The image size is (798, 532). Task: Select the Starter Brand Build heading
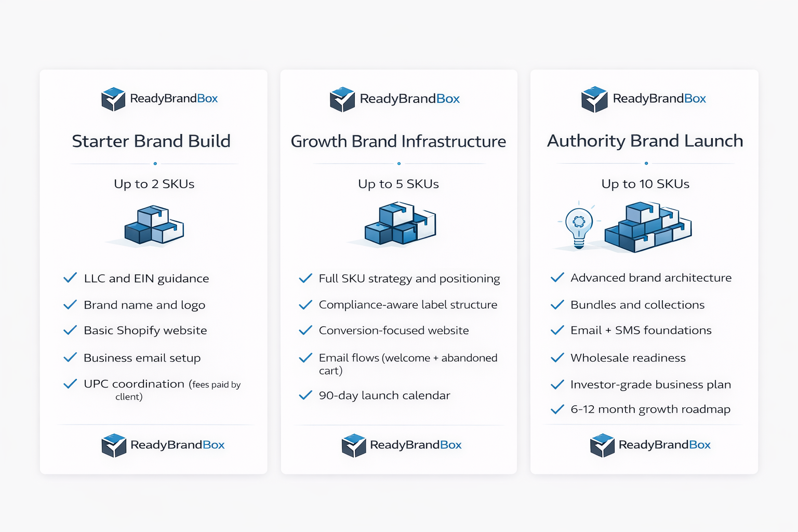(x=151, y=141)
